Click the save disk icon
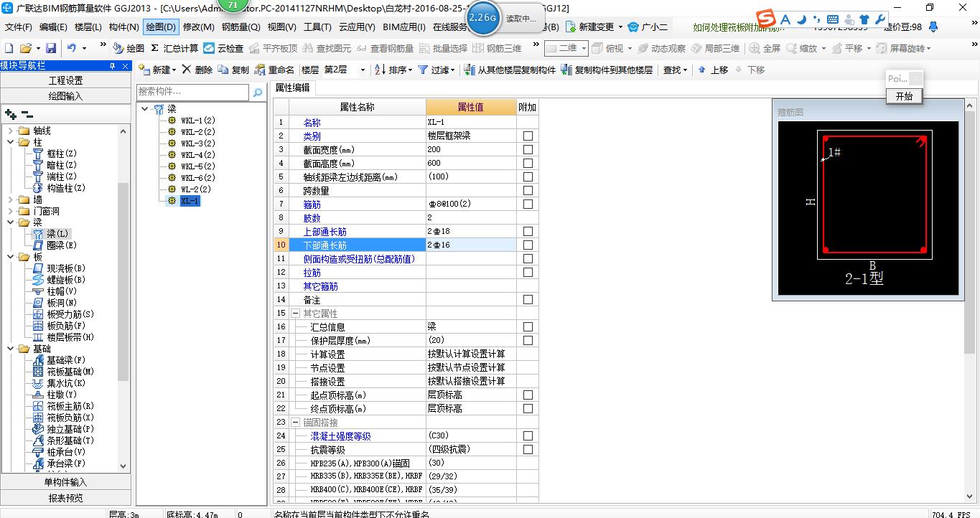This screenshot has width=980, height=518. (x=51, y=48)
